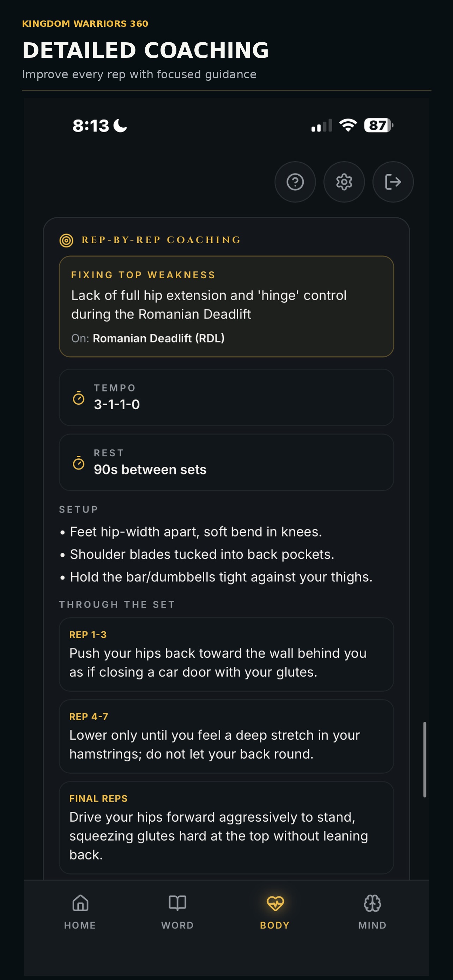Open the REP 4-7 coaching card
453x980 pixels.
pyautogui.click(x=226, y=736)
